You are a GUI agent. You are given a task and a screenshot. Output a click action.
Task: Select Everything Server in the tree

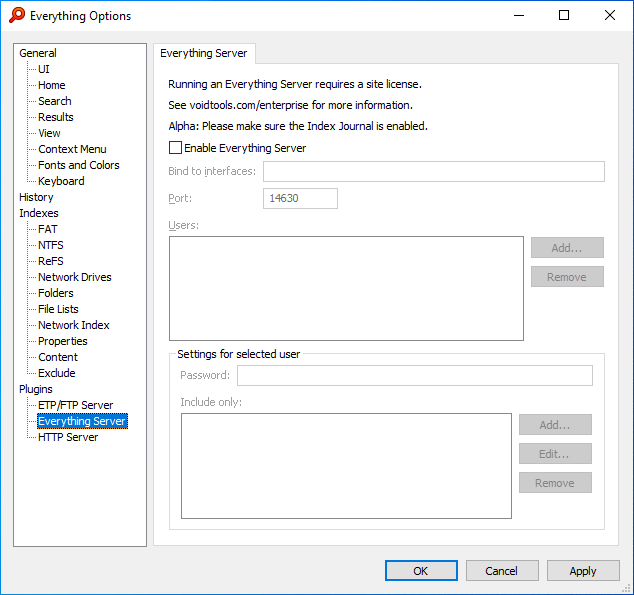[82, 421]
